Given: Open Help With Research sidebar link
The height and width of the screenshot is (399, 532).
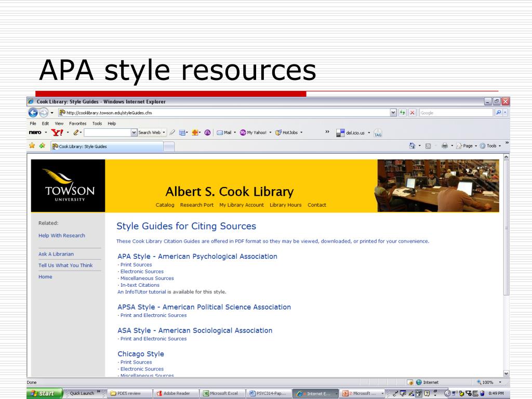Looking at the screenshot, I should pos(62,235).
